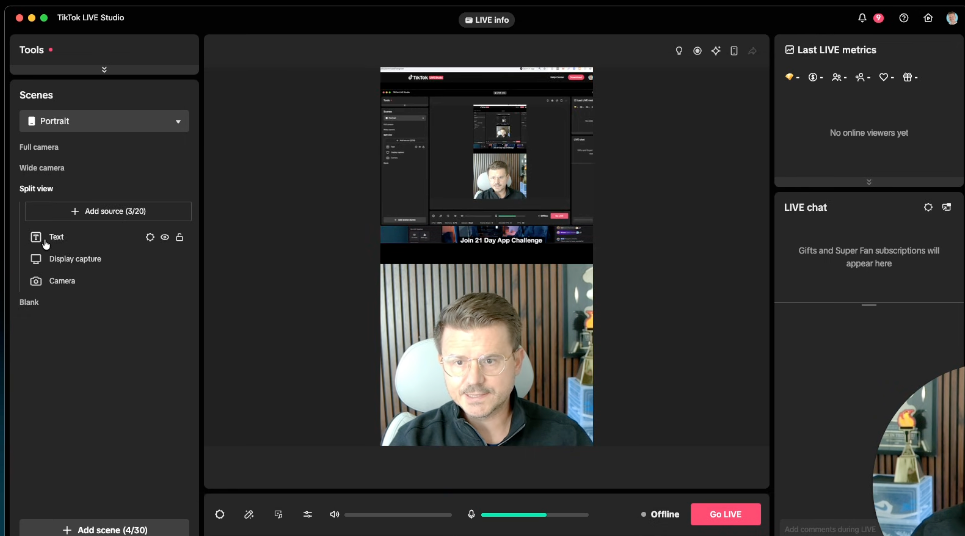Image resolution: width=965 pixels, height=536 pixels.
Task: Open the magic wand effects tool
Action: 249,514
